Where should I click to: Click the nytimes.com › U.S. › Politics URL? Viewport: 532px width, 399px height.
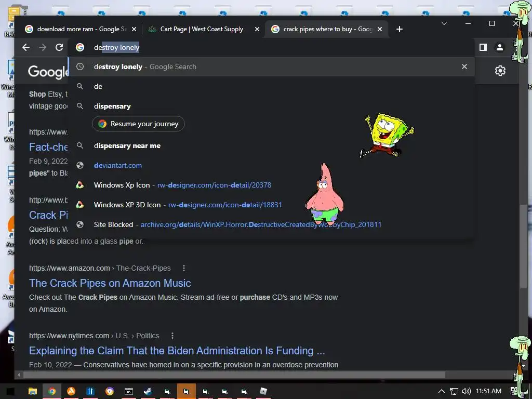tap(94, 336)
